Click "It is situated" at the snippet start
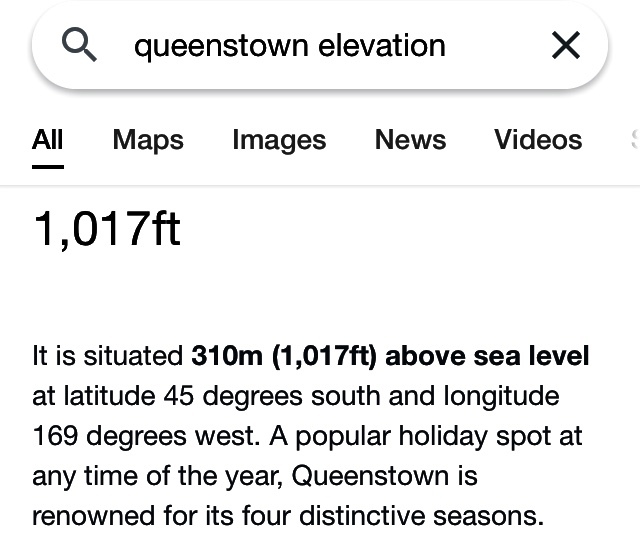Screen dimensions: 640x555 [108, 356]
